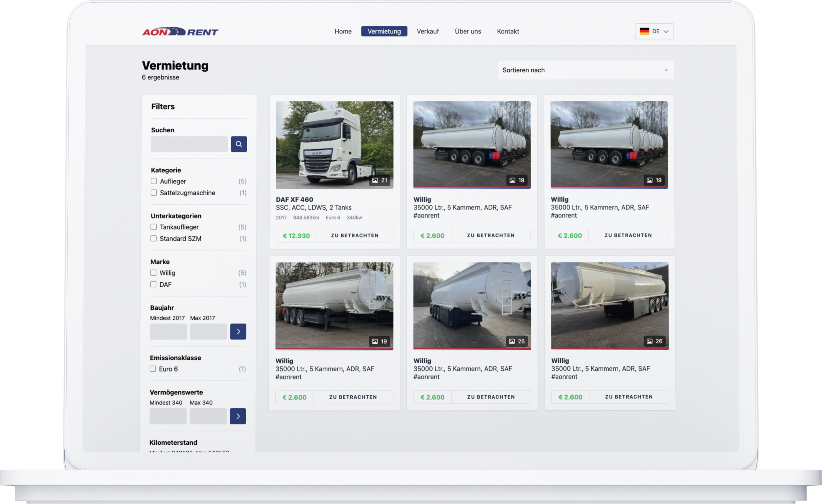822x504 pixels.
Task: Focus the Baujahr Mindest input field
Action: [x=168, y=331]
